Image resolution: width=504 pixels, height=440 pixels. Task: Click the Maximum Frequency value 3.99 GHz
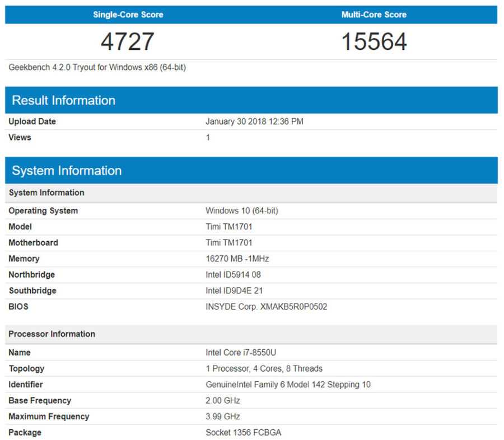[223, 416]
